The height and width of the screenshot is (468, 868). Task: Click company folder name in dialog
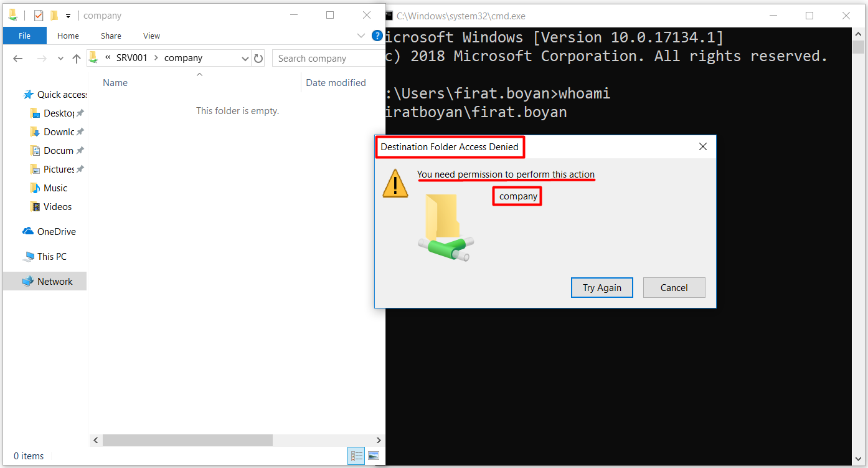click(518, 196)
